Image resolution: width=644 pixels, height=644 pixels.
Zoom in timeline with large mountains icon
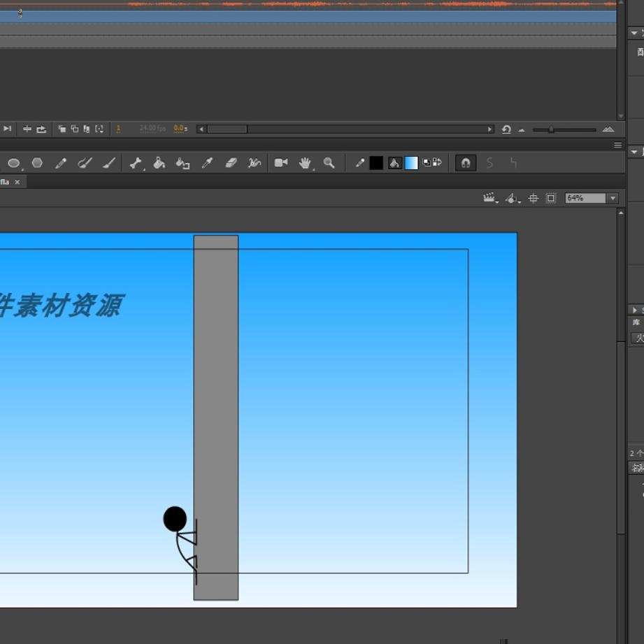point(608,129)
